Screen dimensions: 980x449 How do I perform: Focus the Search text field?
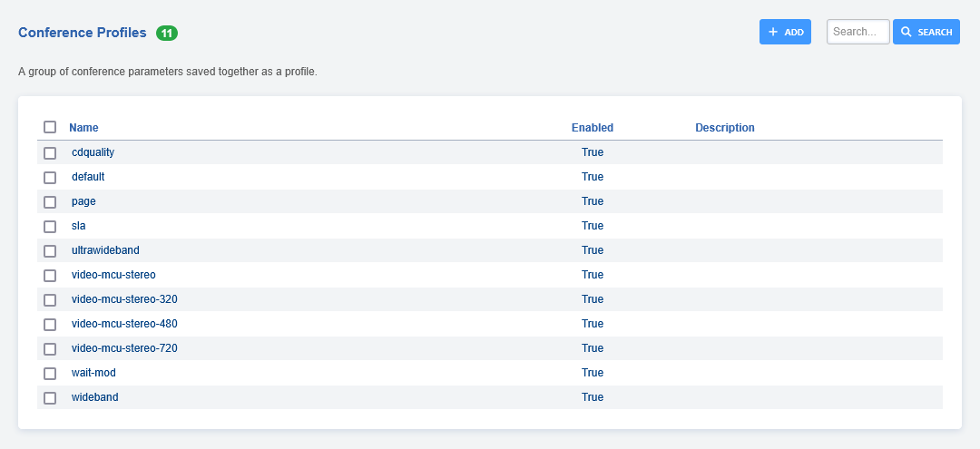tap(857, 32)
